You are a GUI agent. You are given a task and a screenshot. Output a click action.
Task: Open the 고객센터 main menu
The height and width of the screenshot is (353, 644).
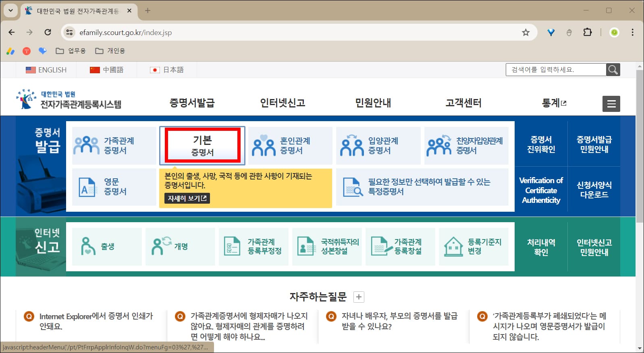463,103
